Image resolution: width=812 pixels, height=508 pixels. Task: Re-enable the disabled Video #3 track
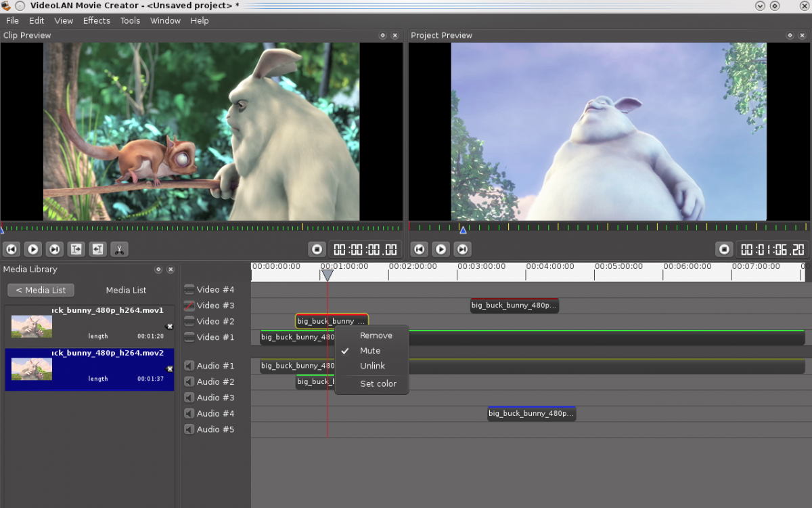pos(189,305)
